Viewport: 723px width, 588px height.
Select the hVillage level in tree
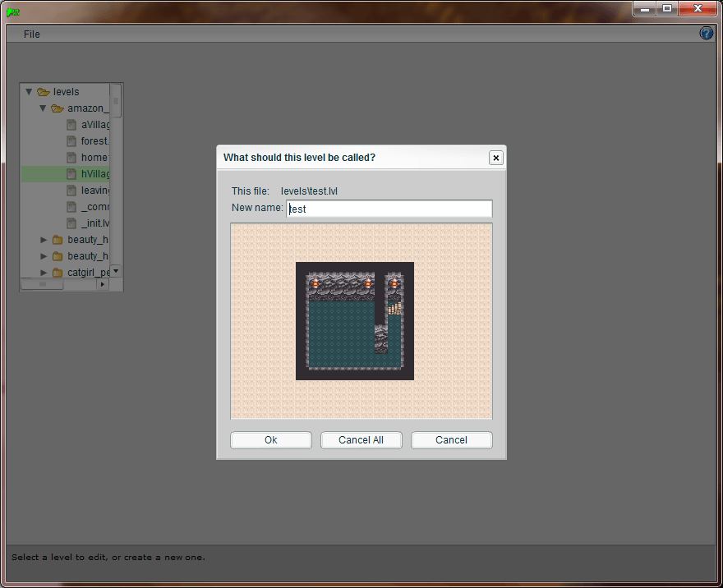[94, 174]
